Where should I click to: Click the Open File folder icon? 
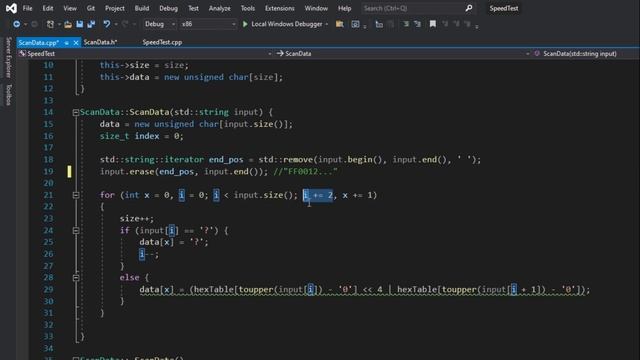68,24
